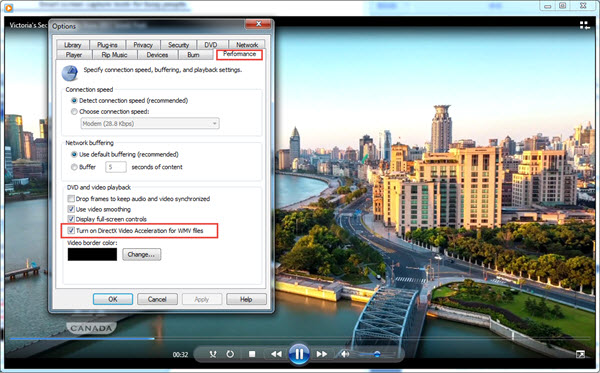Pause the video with the round button

(x=299, y=354)
